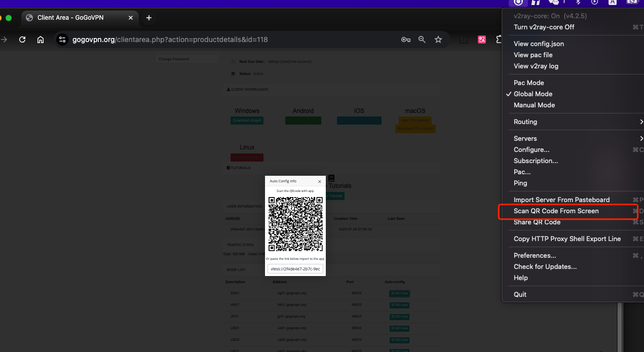Screen dimensions: 644x352
Task: Open View v2ray log
Action: coord(536,66)
